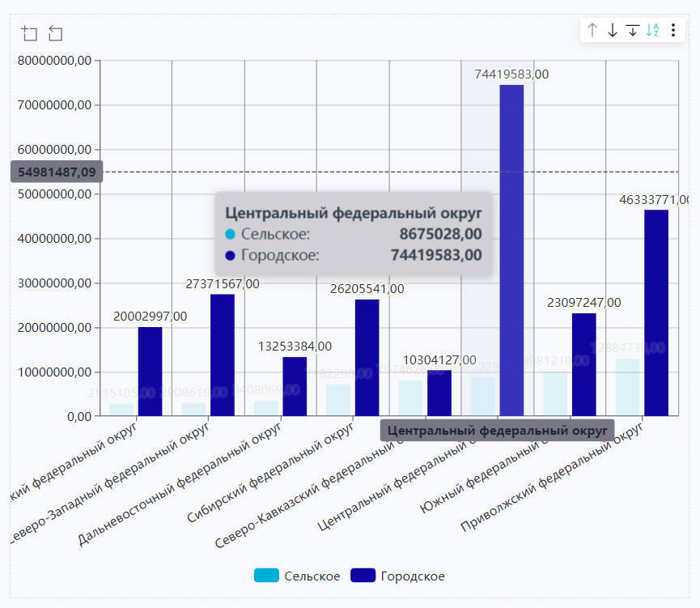
Task: Toggle the A-Z sort icon
Action: pos(653,31)
